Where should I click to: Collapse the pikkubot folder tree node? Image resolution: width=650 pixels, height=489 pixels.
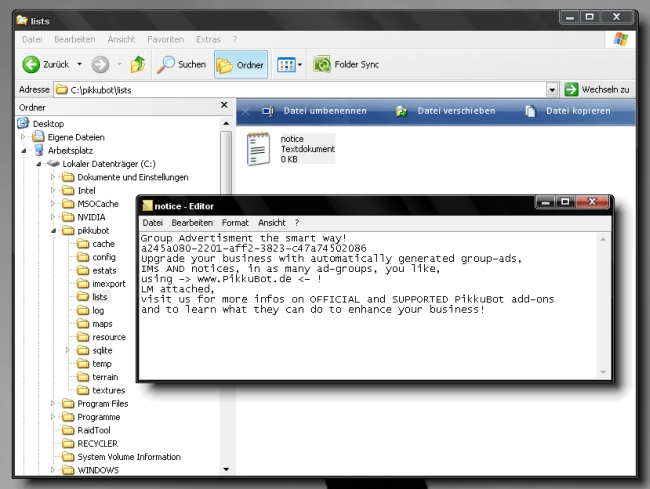click(x=54, y=230)
